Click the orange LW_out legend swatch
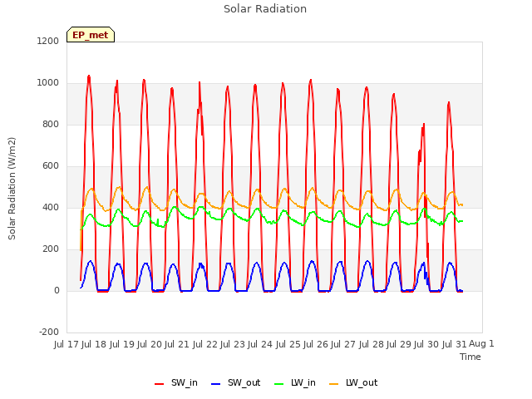Image resolution: width=532 pixels, height=399 pixels. [x=333, y=384]
